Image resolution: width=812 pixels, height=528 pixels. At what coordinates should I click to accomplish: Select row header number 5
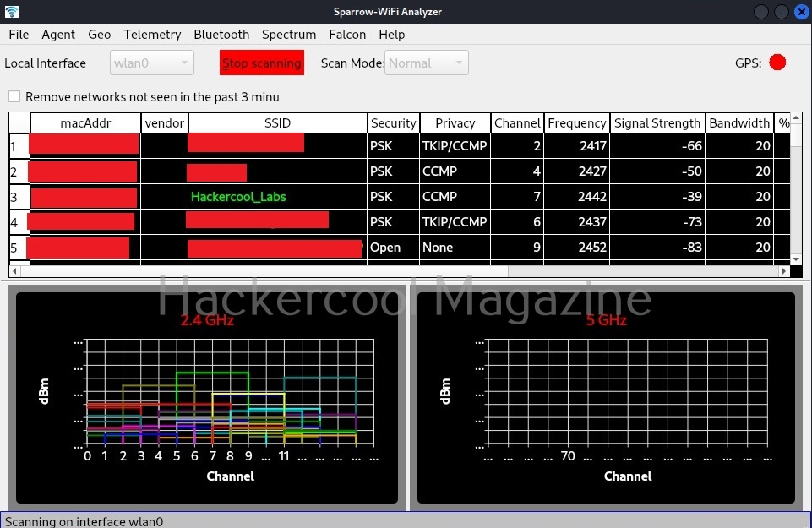tap(19, 248)
